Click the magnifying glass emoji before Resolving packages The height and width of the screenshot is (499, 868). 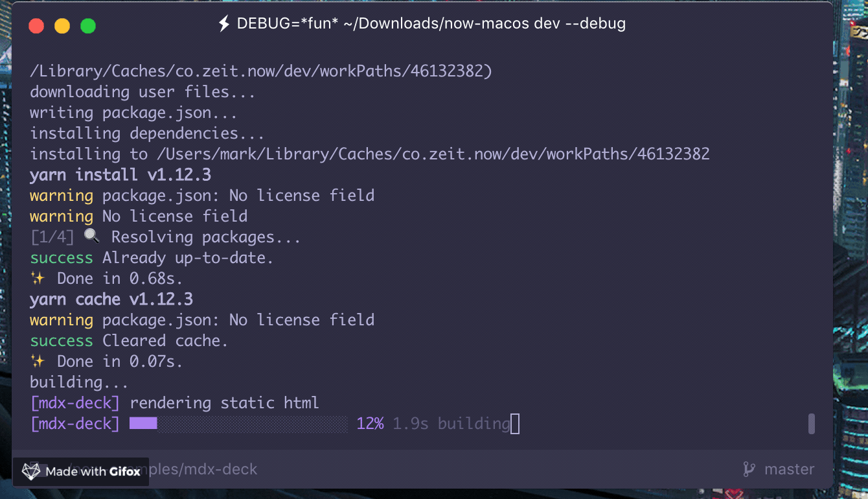click(x=92, y=237)
